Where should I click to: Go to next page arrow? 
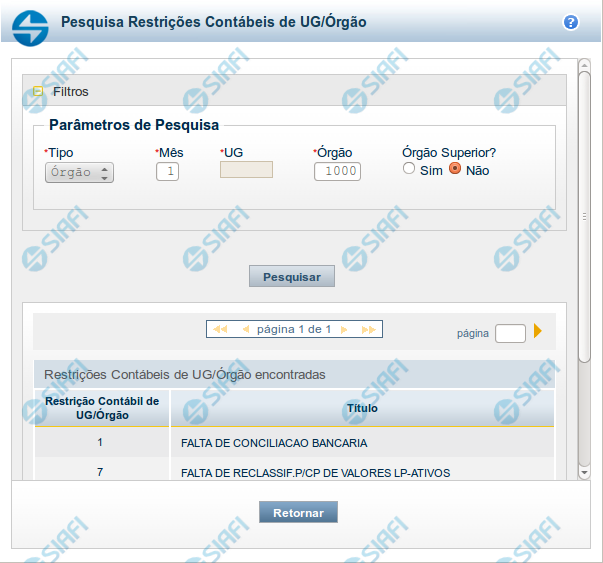pyautogui.click(x=343, y=329)
